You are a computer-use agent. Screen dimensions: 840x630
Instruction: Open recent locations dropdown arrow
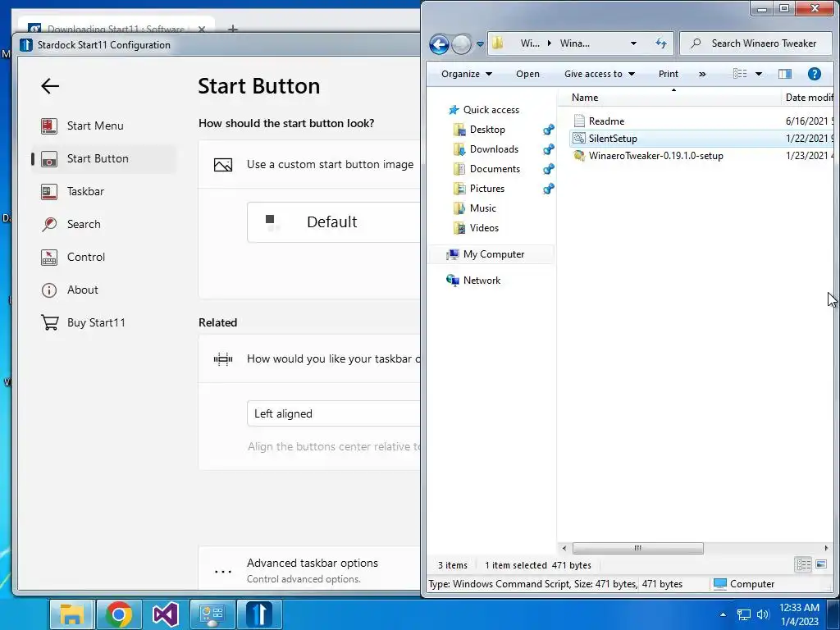coord(480,44)
